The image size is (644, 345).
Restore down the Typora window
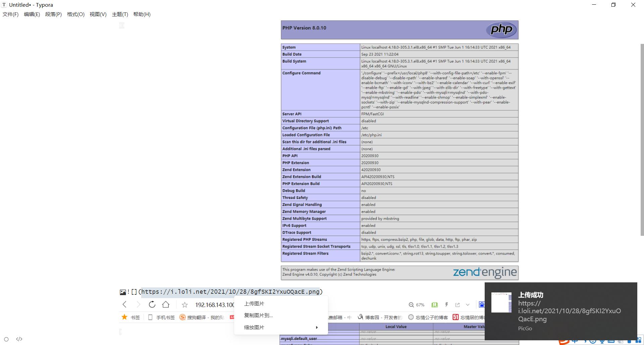tap(613, 5)
